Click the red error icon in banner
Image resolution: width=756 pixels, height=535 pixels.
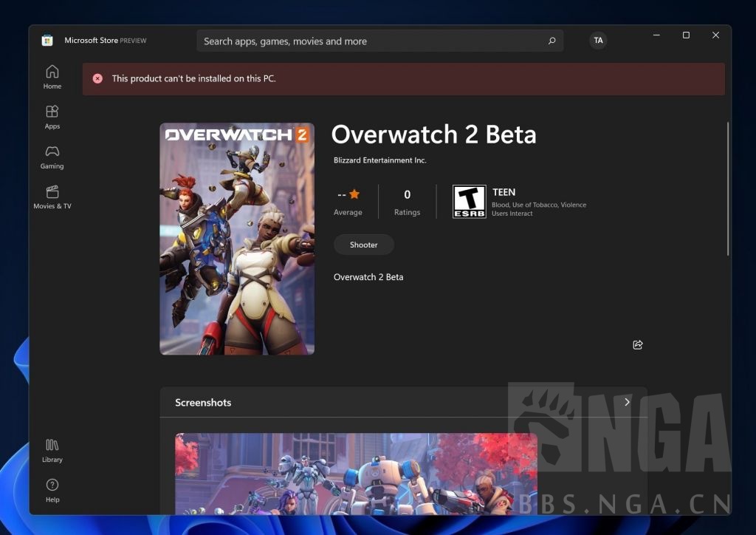point(97,78)
